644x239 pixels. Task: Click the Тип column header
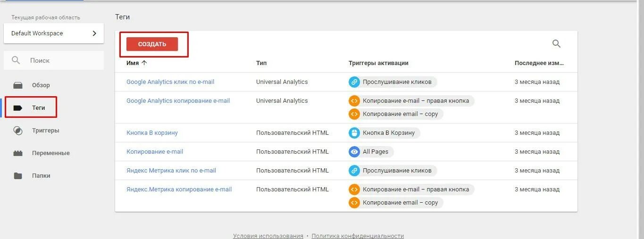tap(261, 63)
